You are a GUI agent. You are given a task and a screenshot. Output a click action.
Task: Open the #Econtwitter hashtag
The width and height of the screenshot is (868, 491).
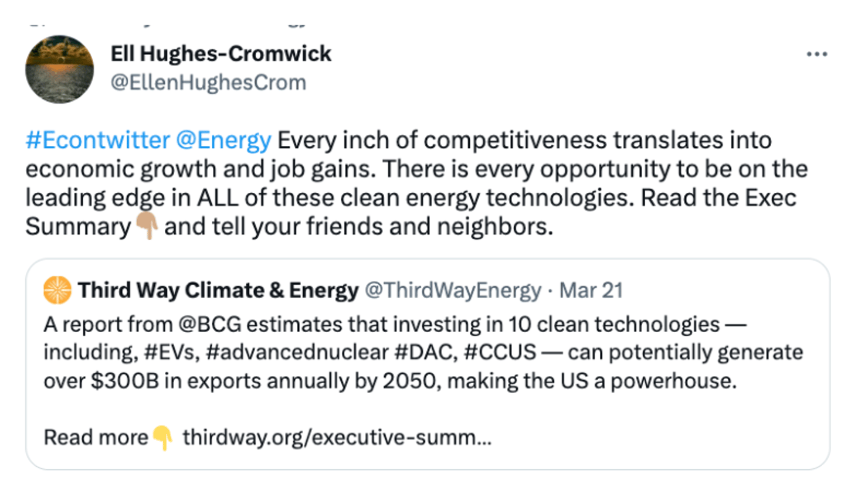(x=97, y=141)
